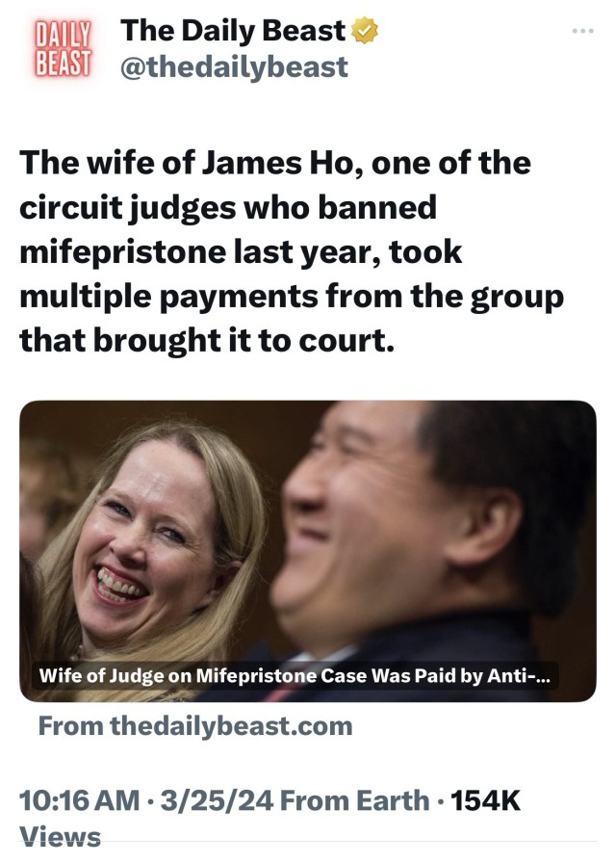
Task: Click the Views label
Action: 61,837
